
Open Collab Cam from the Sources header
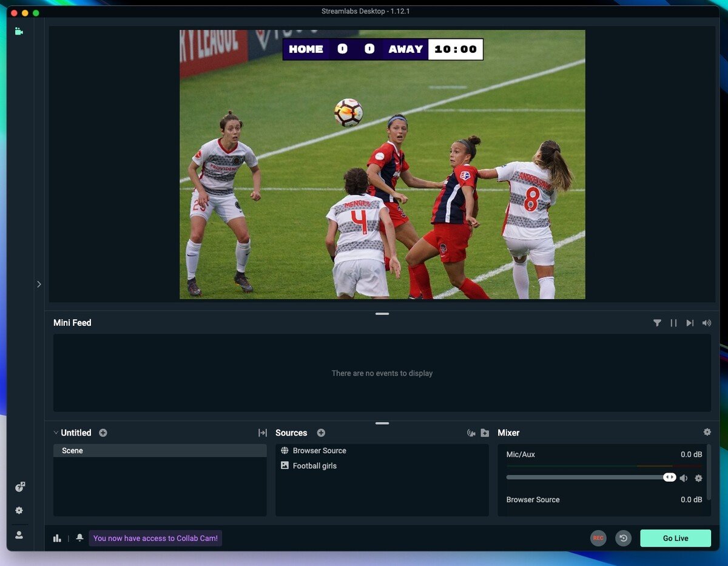(471, 433)
